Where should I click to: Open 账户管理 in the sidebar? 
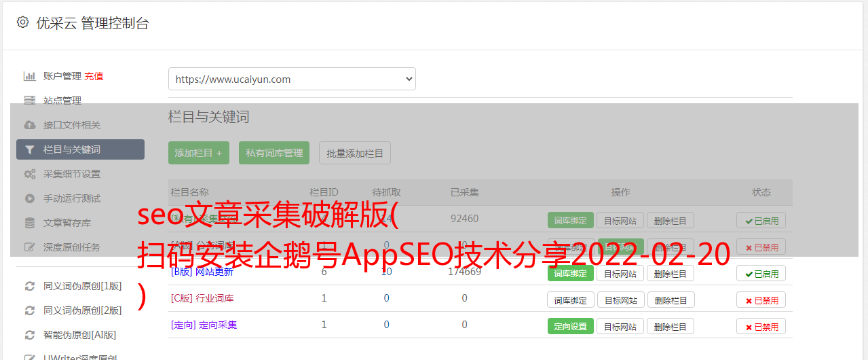(x=62, y=76)
